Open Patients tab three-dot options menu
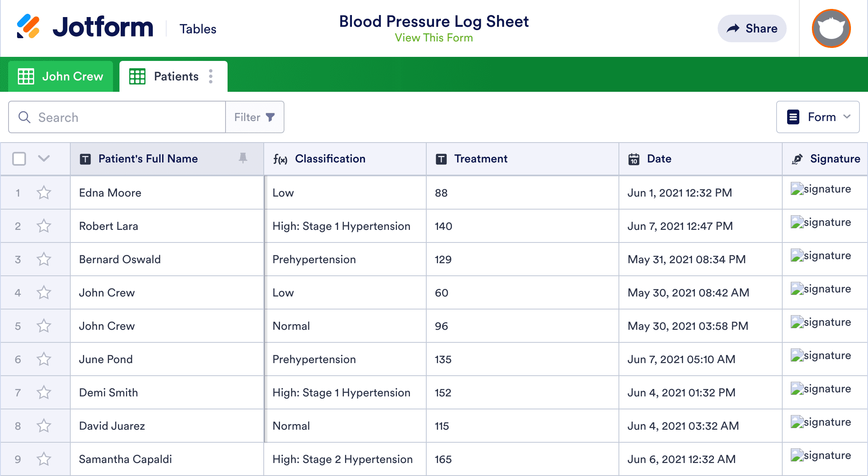 click(x=210, y=76)
